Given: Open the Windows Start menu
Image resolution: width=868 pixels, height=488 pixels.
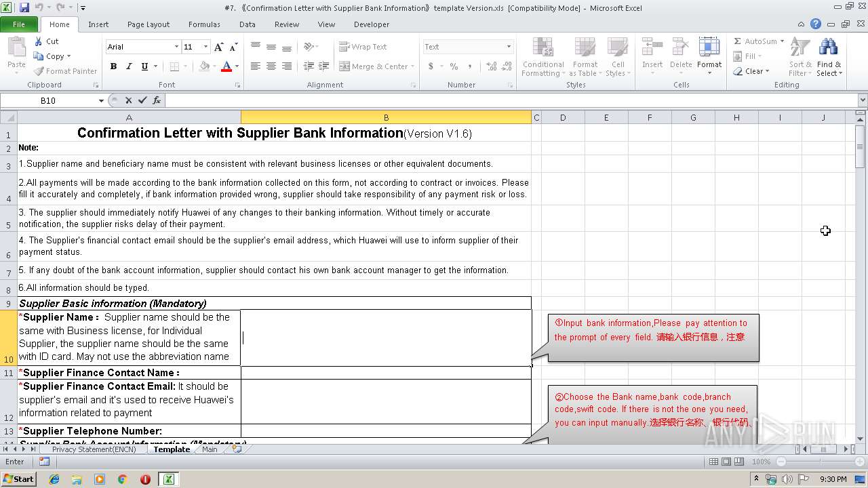Looking at the screenshot, I should coord(18,479).
